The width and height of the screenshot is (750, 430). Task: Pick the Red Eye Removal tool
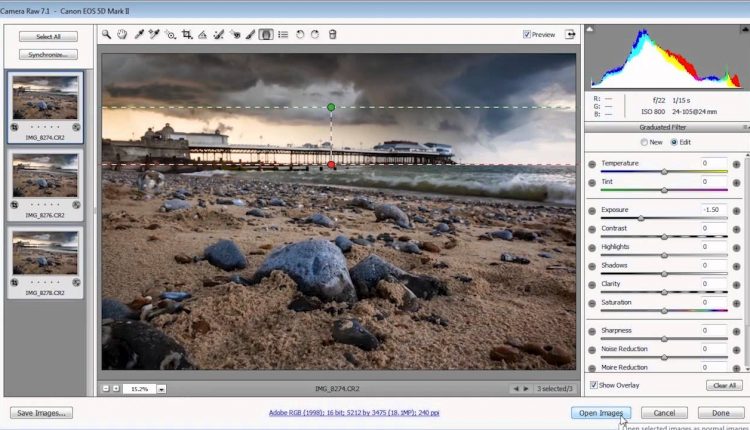235,34
